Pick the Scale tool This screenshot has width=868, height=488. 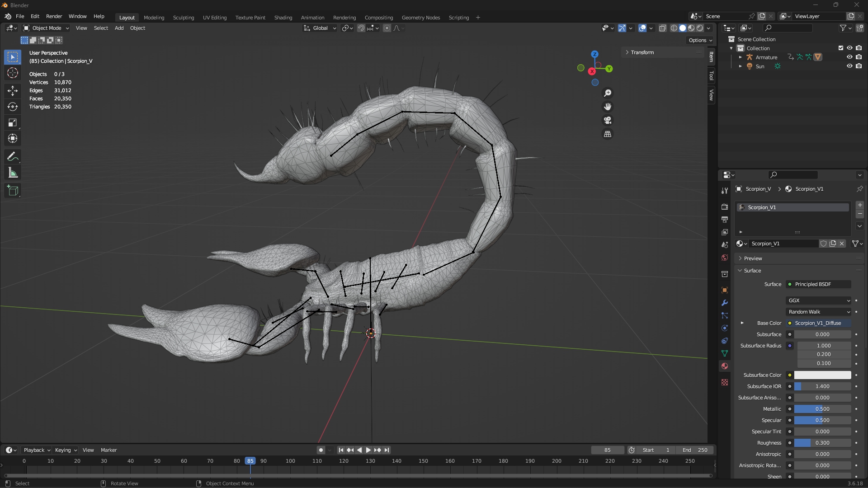13,123
